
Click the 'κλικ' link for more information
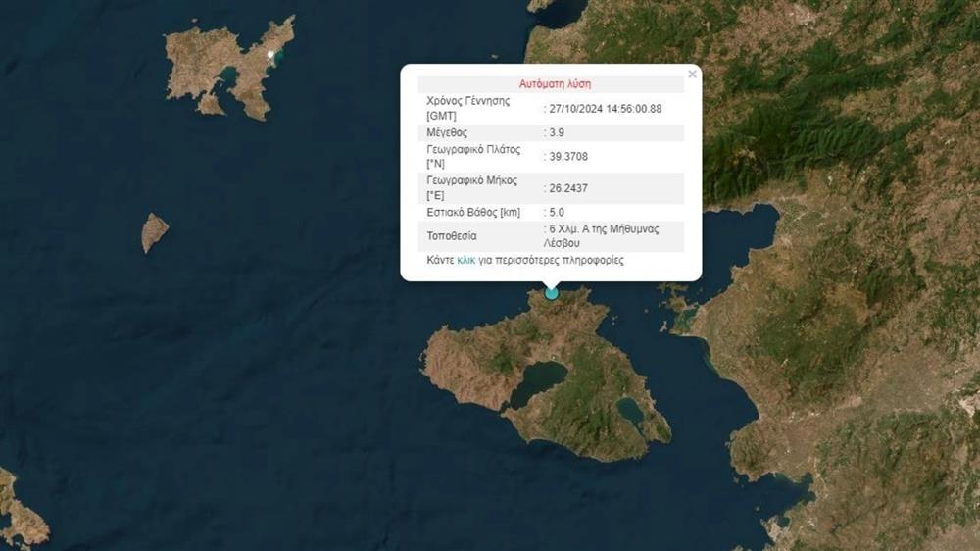tap(465, 261)
